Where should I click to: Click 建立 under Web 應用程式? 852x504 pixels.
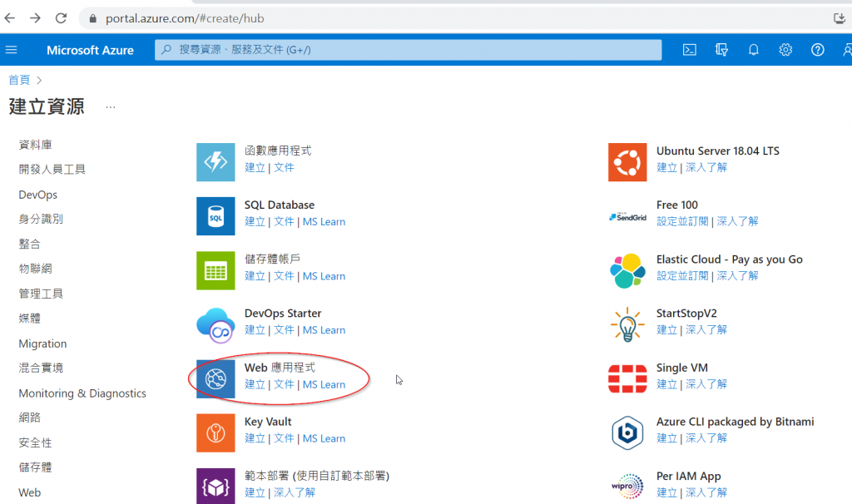point(255,384)
